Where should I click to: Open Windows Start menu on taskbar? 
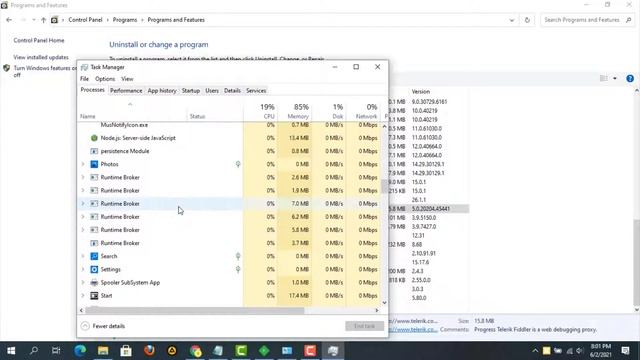[11, 351]
